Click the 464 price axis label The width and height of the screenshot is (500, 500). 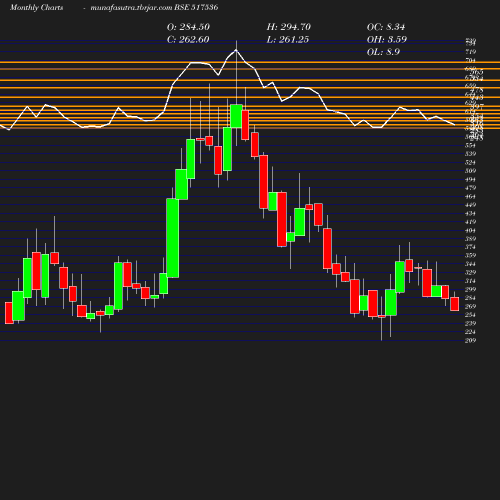click(470, 196)
